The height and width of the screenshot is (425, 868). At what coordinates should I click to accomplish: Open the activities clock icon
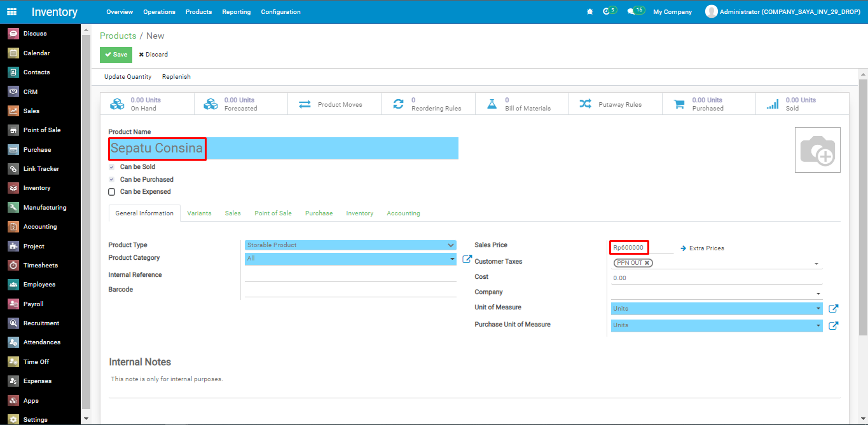pos(606,11)
